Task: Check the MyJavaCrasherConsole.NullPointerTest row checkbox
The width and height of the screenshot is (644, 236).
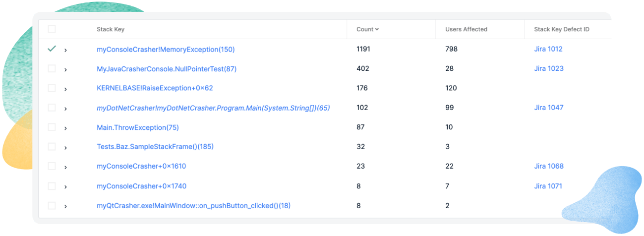Action: click(x=52, y=68)
